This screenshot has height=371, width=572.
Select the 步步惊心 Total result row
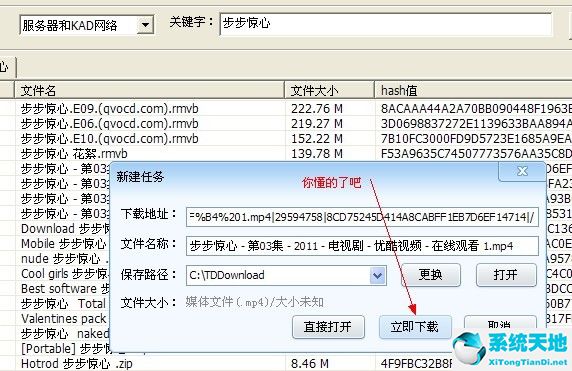(x=64, y=304)
